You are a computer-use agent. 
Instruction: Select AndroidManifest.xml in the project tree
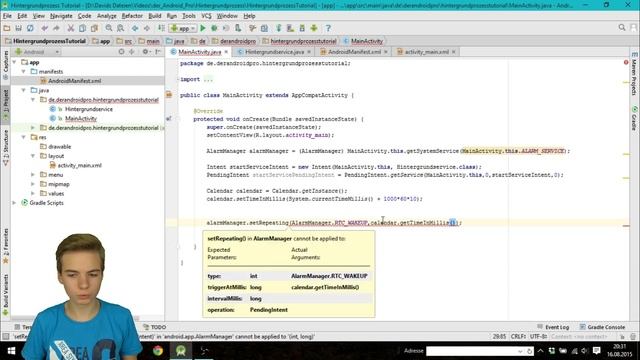(x=74, y=81)
